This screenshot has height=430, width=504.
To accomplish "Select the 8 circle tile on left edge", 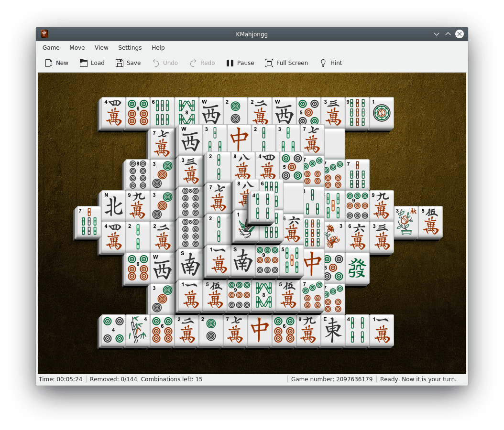I will click(x=138, y=174).
